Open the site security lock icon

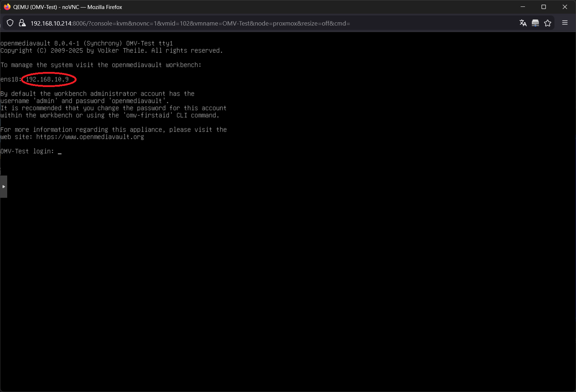22,23
